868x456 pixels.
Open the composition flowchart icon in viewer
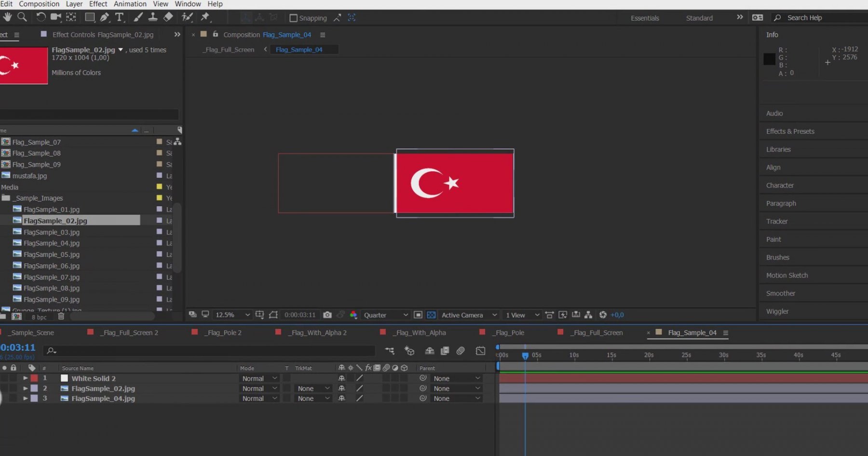(588, 315)
